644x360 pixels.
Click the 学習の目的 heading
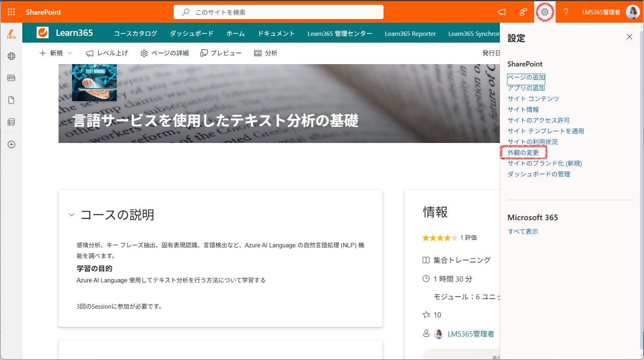point(94,268)
